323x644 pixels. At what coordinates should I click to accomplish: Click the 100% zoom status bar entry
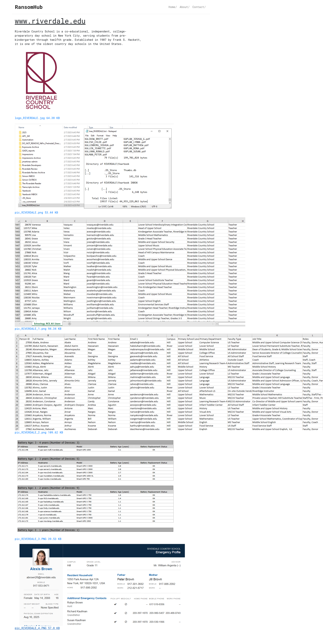125,207
